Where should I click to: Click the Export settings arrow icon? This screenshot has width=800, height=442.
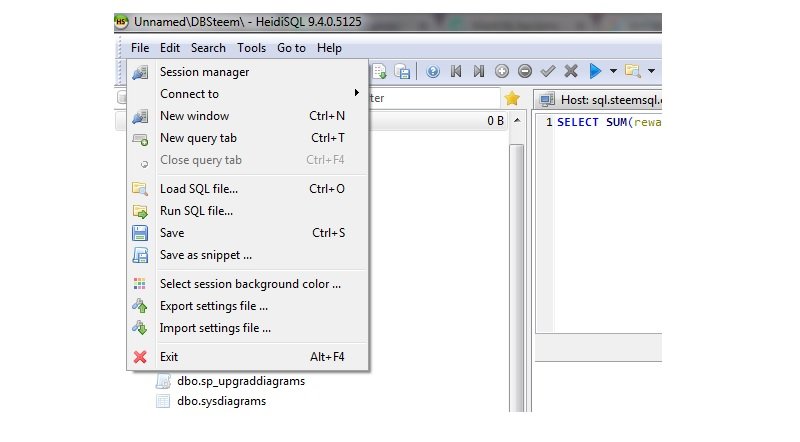pos(140,306)
